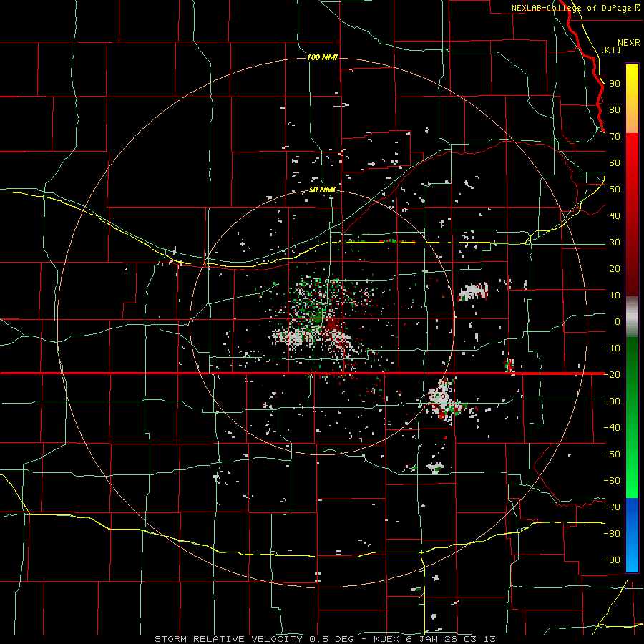Click the -40 value on the velocity scale
644x644 pixels.
point(612,428)
